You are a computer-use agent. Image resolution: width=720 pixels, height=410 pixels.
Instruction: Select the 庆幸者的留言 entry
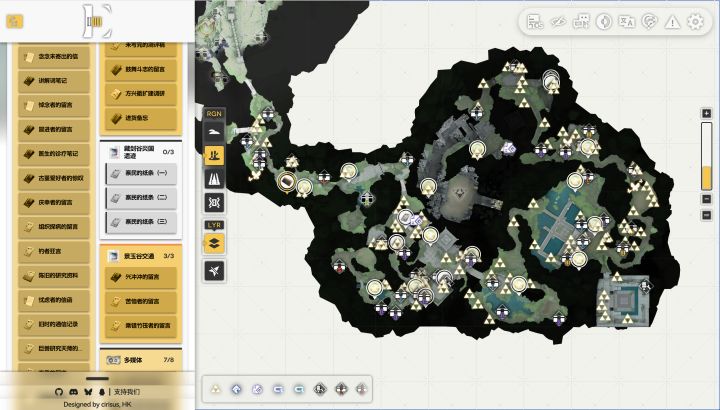[x=54, y=202]
